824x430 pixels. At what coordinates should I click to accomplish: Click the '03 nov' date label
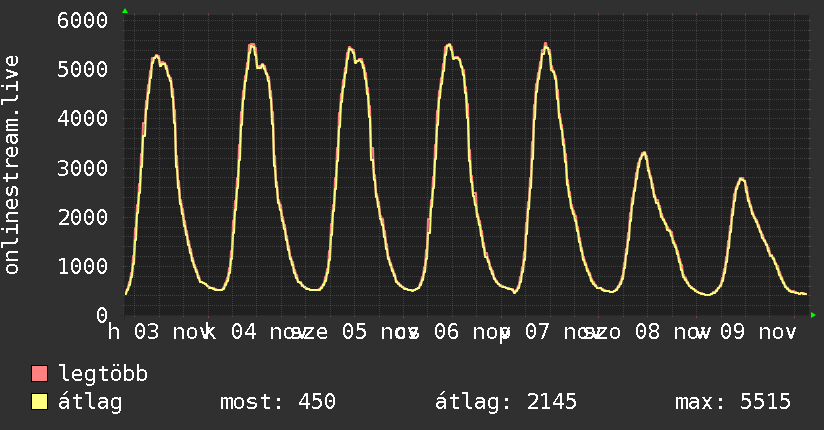click(x=172, y=332)
